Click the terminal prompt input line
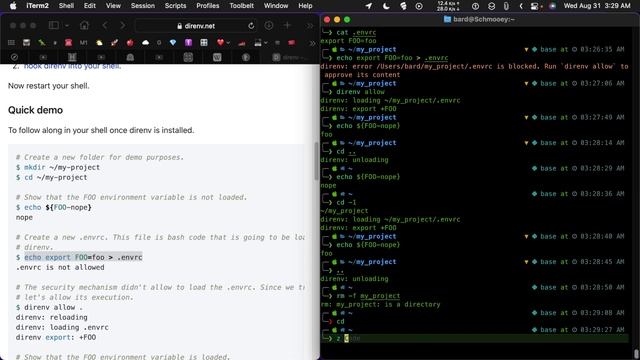Image resolution: width=640 pixels, height=360 pixels. [475, 338]
